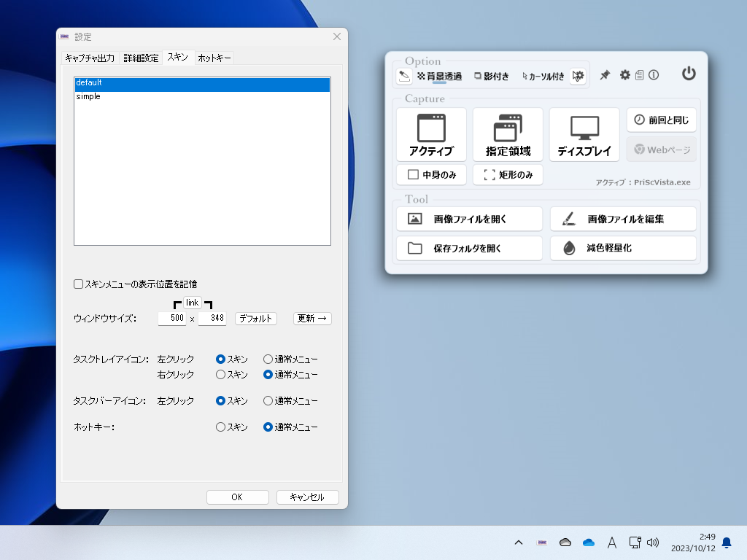Open the notification bell in the taskbar
The image size is (747, 560).
726,542
